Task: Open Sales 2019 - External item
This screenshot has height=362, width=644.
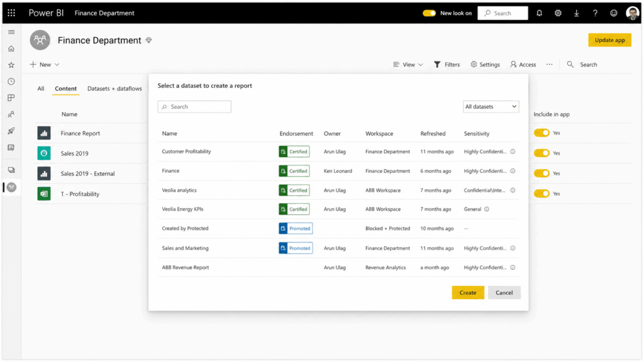Action: coord(87,173)
